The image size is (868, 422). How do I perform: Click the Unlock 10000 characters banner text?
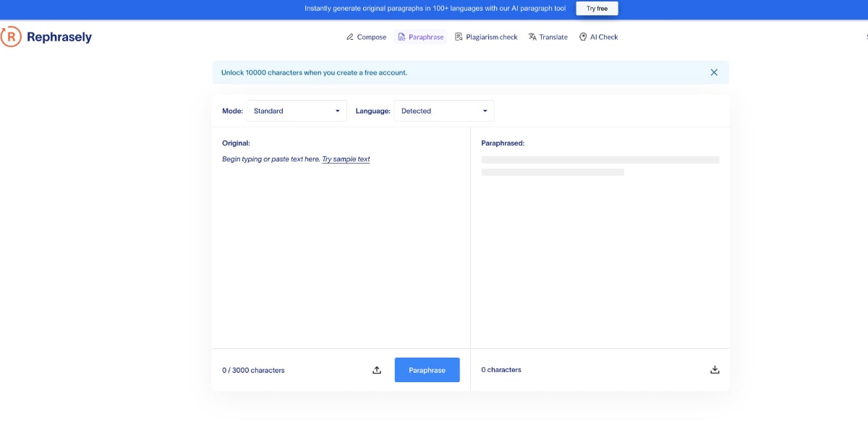pos(314,73)
